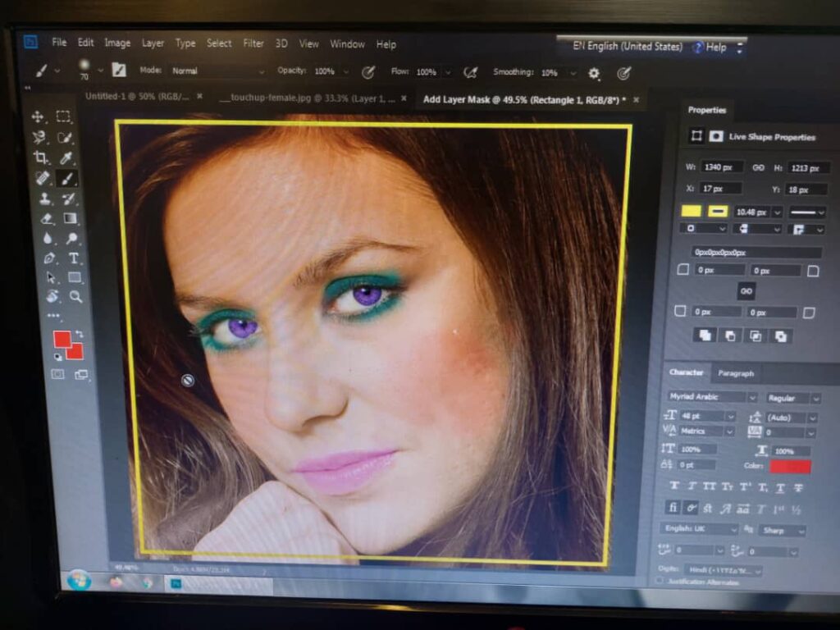Pick the Eyedropper tool
The height and width of the screenshot is (630, 840).
(66, 157)
